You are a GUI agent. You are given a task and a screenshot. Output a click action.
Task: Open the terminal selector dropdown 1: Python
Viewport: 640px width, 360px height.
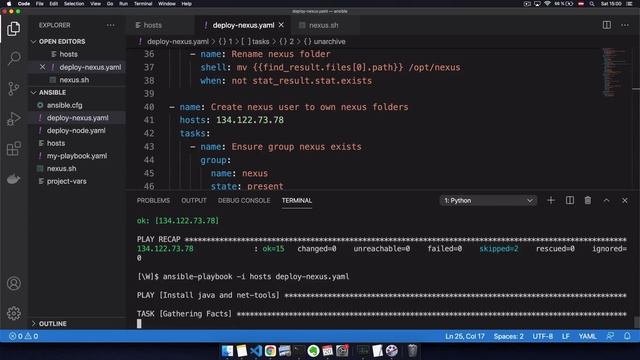(488, 200)
